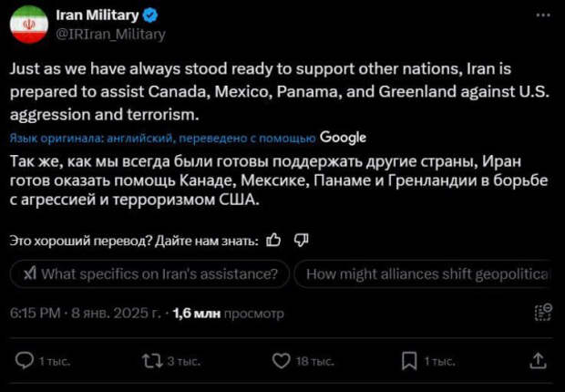Rate the translation with thumbs down

[x=303, y=241]
